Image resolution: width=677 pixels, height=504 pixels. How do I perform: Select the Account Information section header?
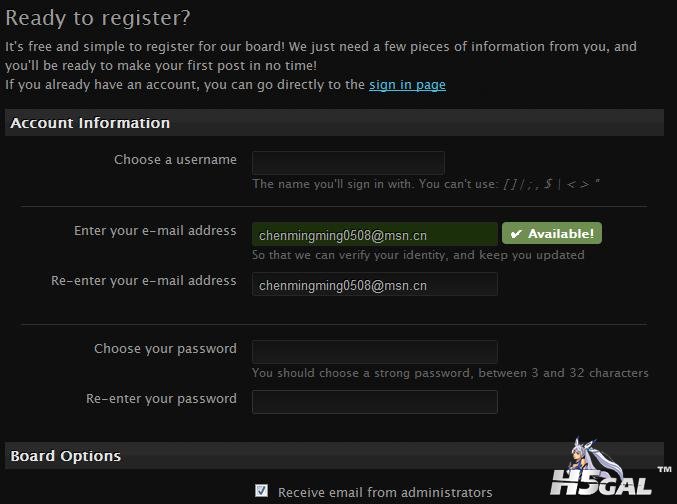point(334,123)
